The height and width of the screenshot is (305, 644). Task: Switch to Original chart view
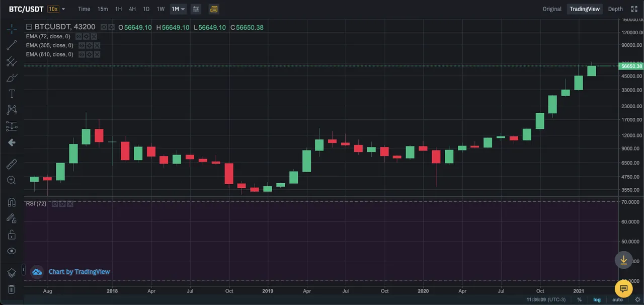pyautogui.click(x=552, y=9)
